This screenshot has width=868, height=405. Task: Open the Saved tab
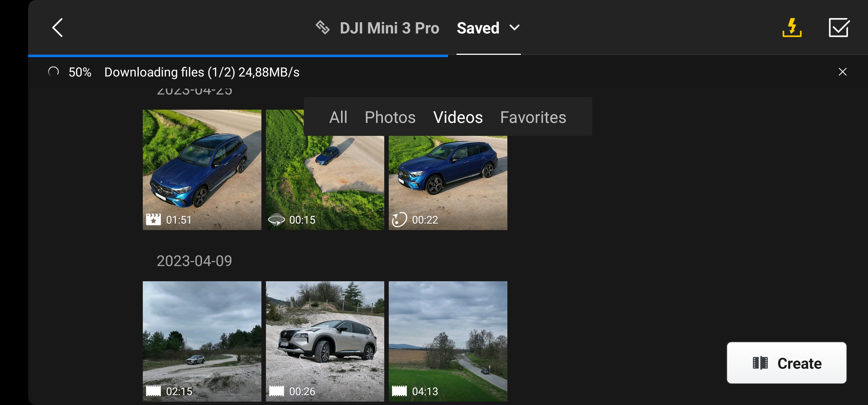coord(478,28)
